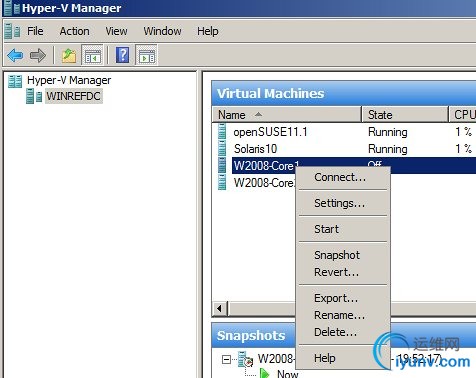Toggle the Show/Hide Action Pane icon

coord(146,55)
